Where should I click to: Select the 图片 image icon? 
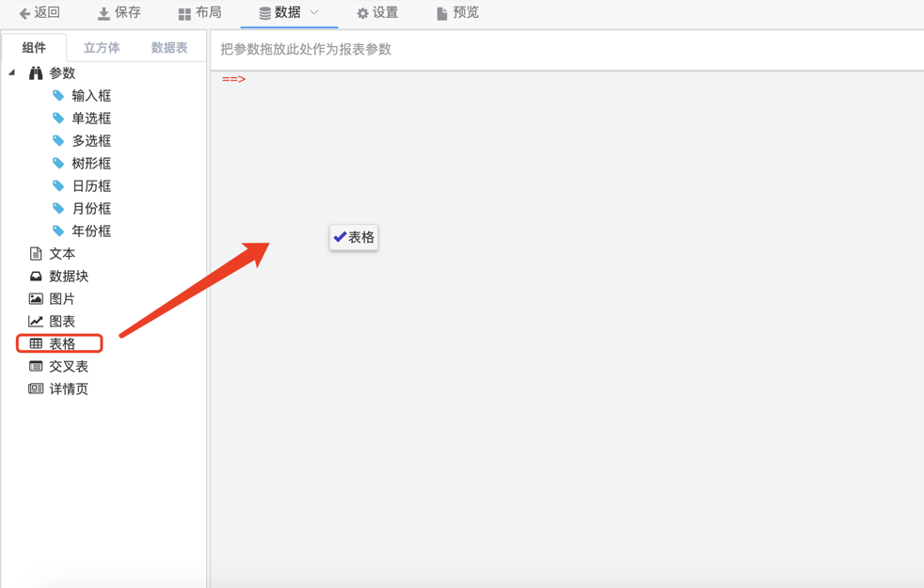tap(36, 299)
